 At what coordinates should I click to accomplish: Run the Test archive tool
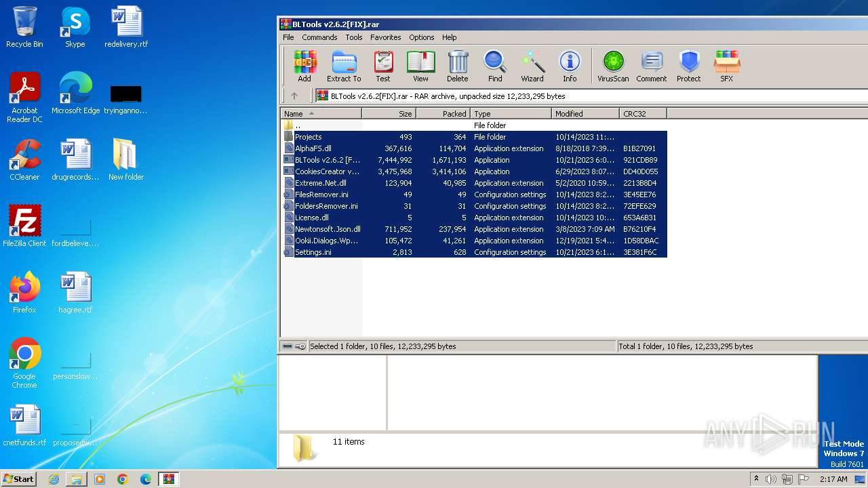click(x=383, y=66)
